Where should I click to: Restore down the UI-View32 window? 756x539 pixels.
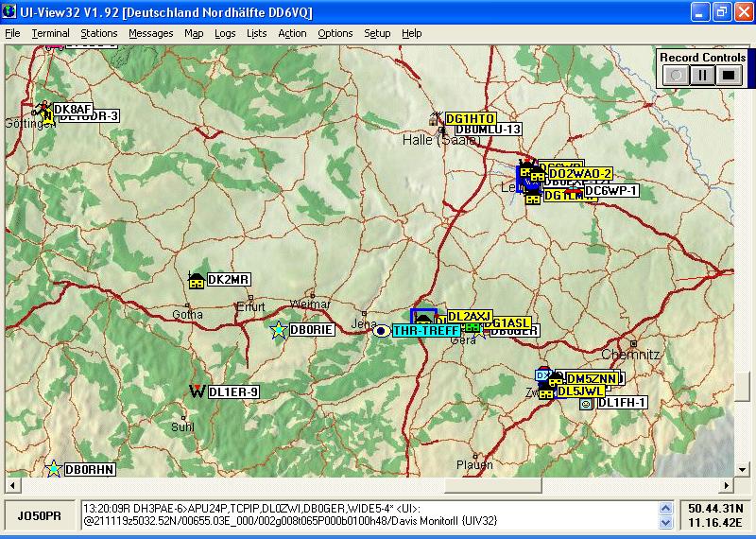click(x=722, y=12)
